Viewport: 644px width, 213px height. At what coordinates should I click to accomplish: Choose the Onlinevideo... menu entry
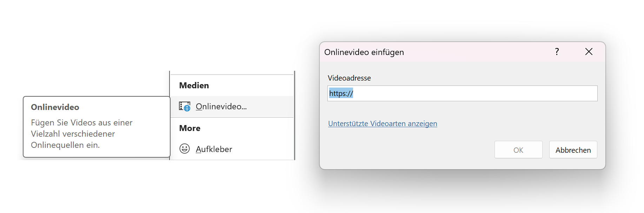click(232, 106)
